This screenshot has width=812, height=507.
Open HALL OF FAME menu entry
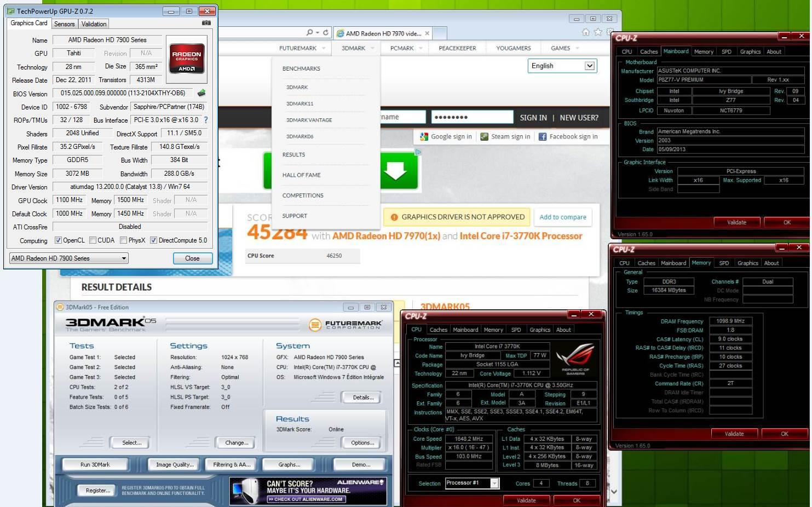tap(301, 175)
